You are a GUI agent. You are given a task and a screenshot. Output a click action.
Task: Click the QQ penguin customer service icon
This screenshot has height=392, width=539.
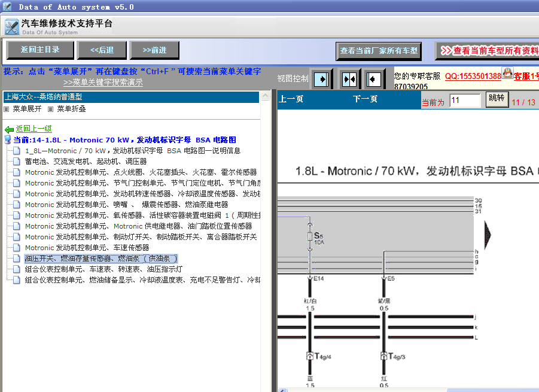[x=507, y=73]
